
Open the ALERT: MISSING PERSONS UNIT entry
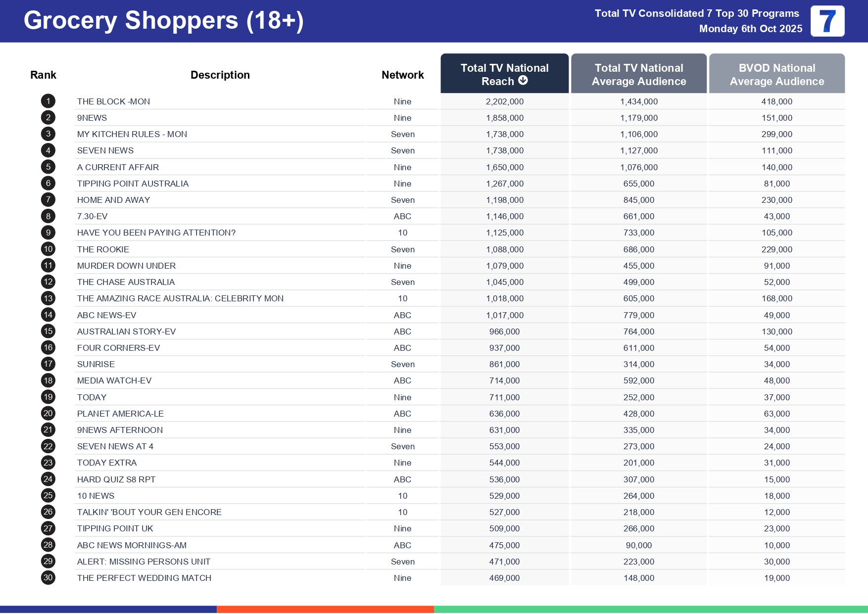(144, 562)
